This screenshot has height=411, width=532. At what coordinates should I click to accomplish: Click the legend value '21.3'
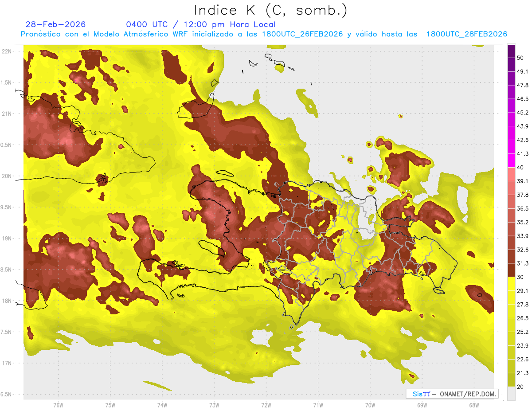point(523,373)
